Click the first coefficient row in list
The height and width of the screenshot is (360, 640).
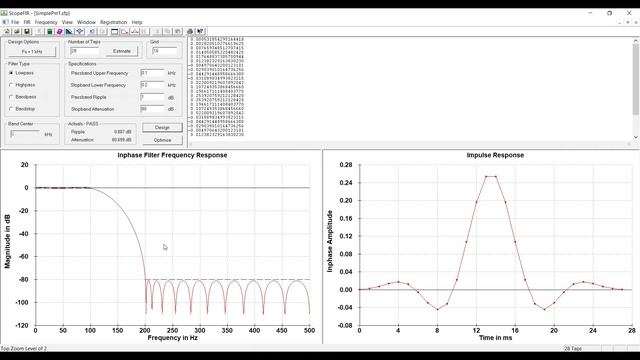point(217,39)
